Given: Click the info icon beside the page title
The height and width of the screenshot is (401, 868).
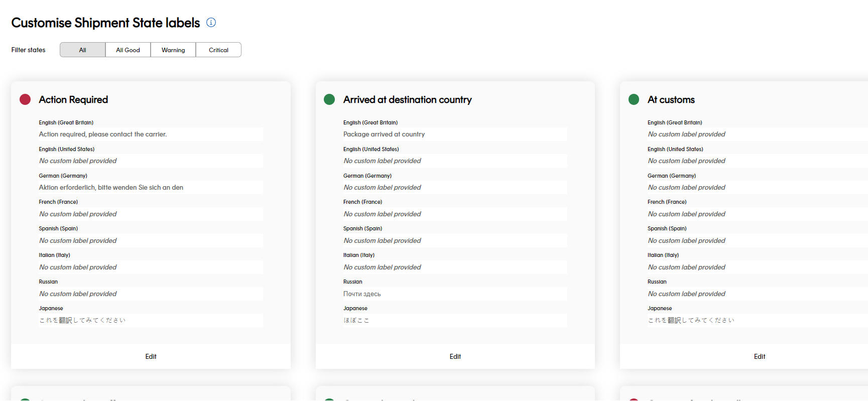Looking at the screenshot, I should 211,23.
